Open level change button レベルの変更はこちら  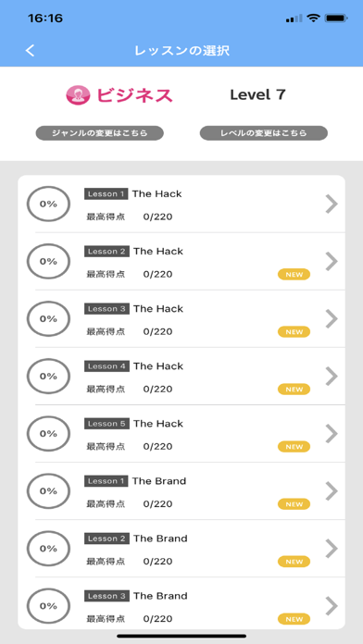tap(264, 133)
